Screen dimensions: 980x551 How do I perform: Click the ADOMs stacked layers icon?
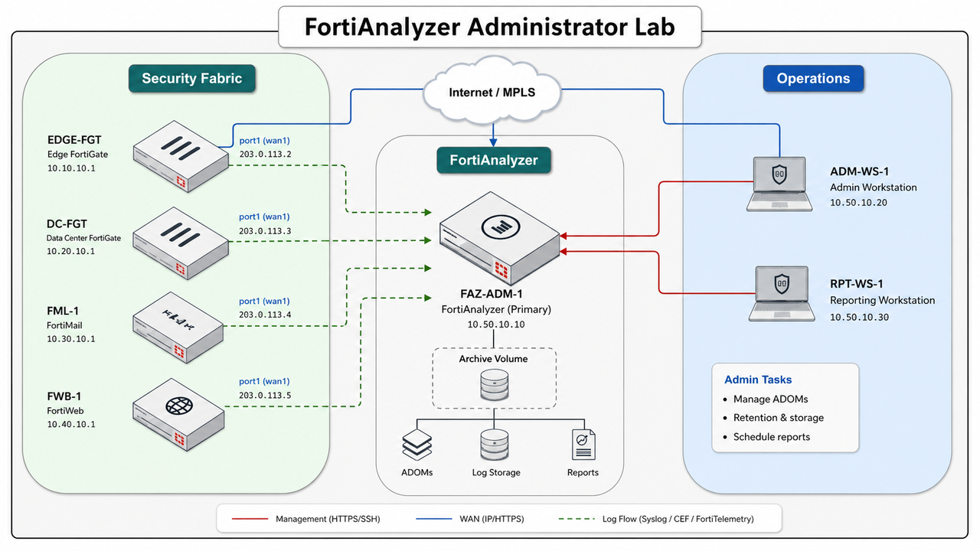point(416,444)
